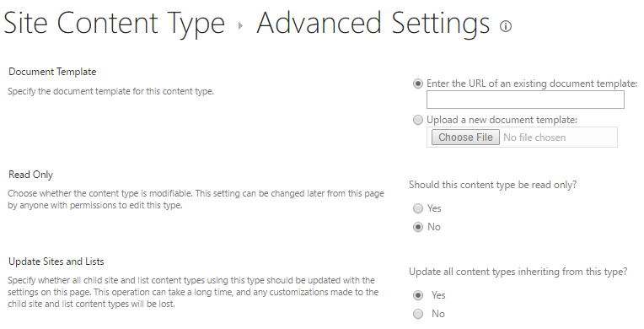
Task: Click 'Update all content types inheriting' question text
Action: click(x=518, y=272)
